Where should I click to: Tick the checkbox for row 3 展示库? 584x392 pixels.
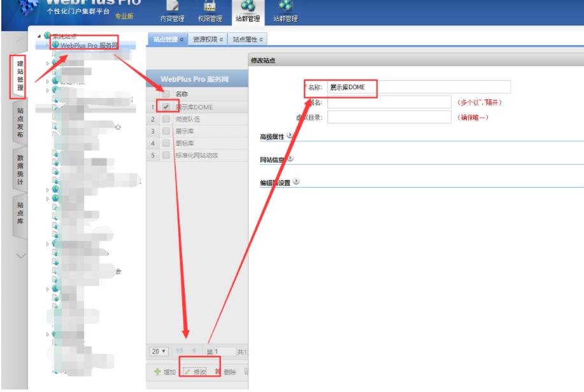tap(166, 131)
